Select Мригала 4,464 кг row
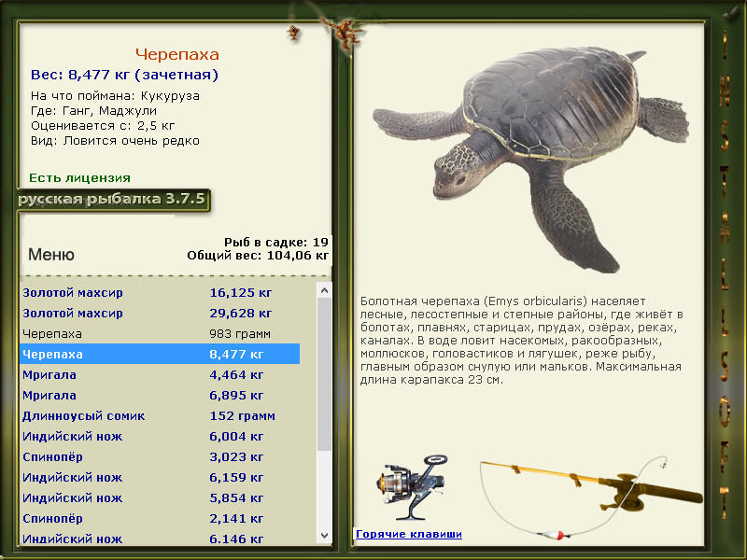 [160, 375]
